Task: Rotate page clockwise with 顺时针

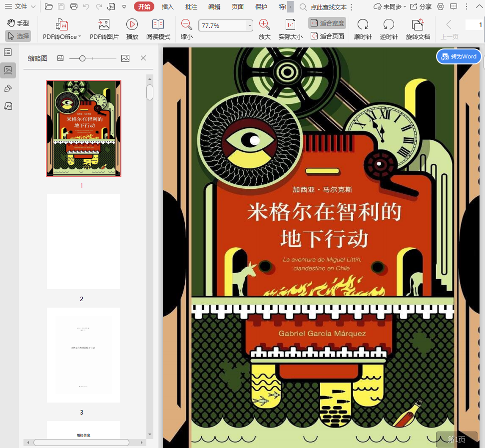Action: [x=363, y=25]
